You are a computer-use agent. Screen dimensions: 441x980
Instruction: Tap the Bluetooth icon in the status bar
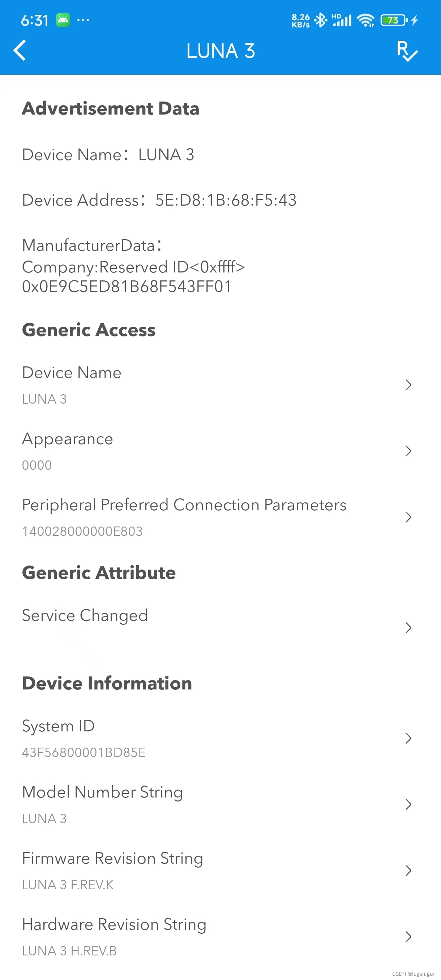321,20
